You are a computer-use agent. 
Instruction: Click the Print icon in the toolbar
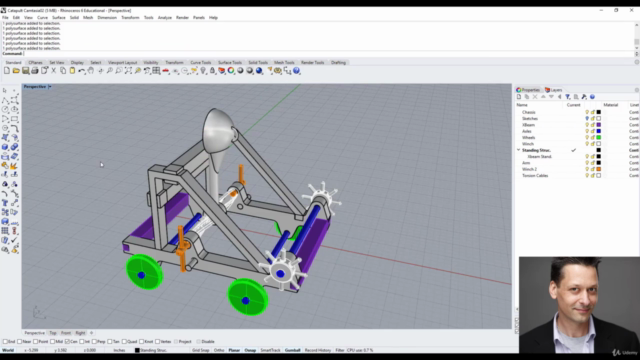[x=35, y=71]
